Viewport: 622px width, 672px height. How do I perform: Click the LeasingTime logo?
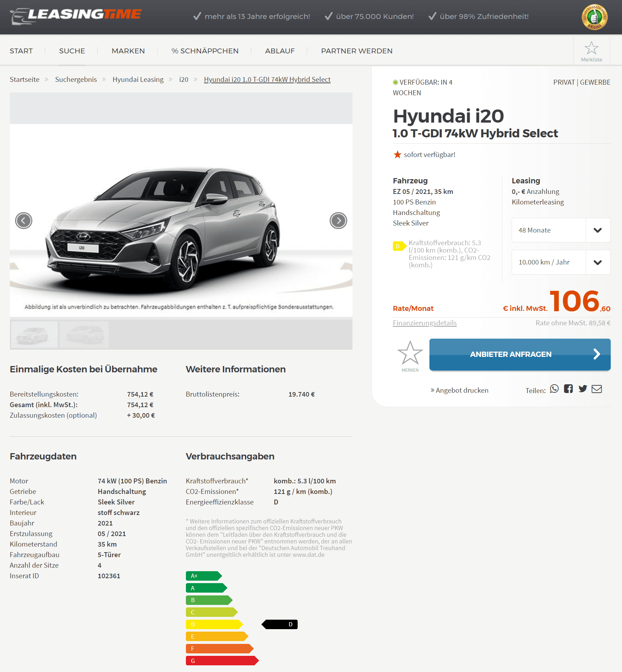tap(76, 16)
